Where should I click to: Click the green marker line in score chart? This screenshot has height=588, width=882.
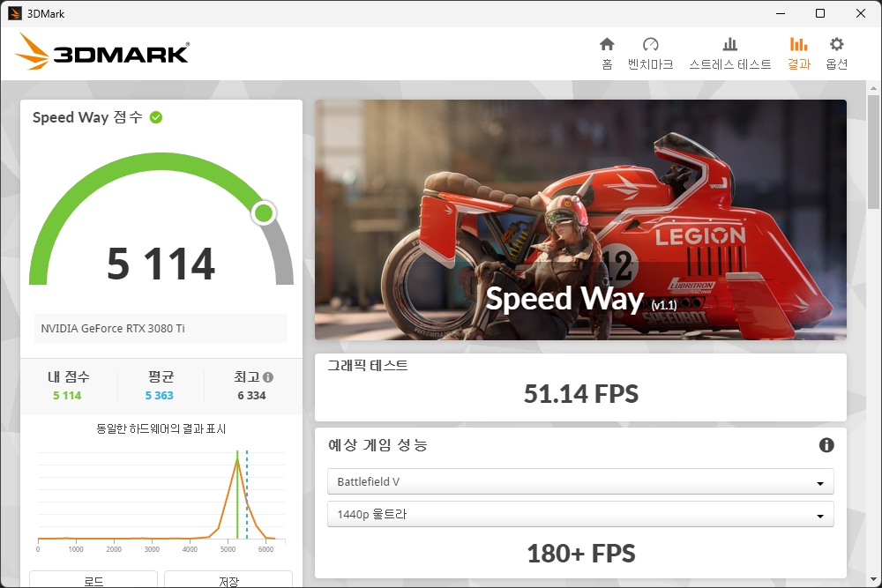pos(237,495)
